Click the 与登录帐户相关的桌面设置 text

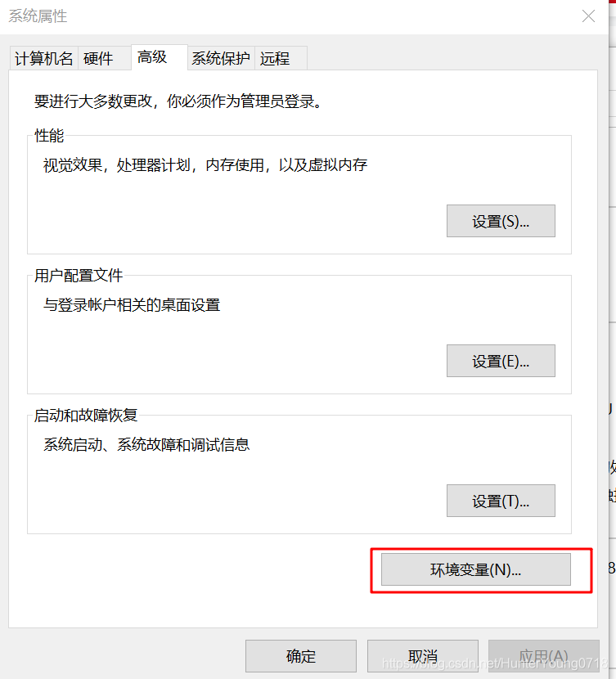click(x=132, y=305)
